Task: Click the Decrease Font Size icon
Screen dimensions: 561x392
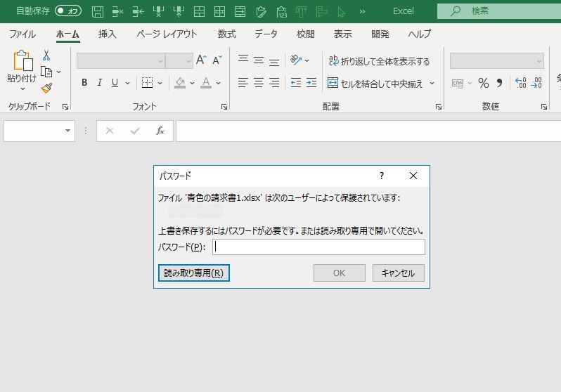Action: [217, 60]
